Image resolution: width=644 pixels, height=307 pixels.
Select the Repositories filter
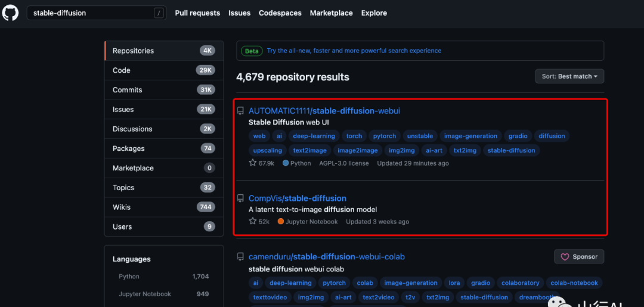point(164,51)
